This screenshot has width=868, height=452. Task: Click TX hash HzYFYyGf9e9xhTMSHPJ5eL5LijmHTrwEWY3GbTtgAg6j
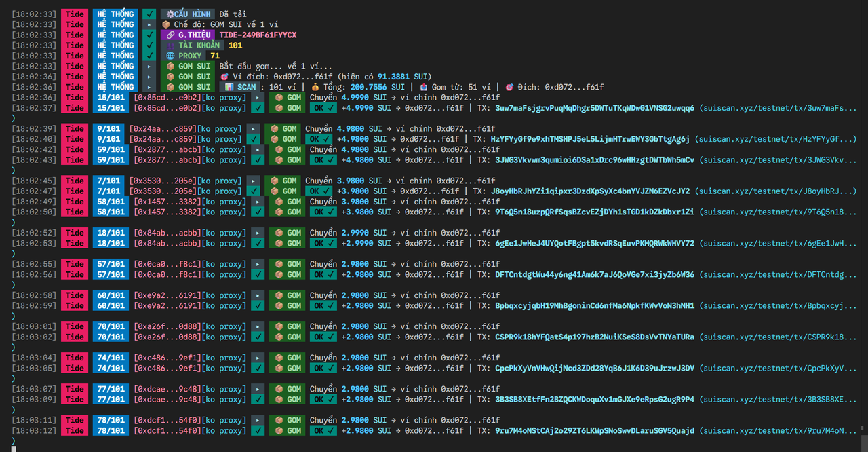click(x=590, y=139)
